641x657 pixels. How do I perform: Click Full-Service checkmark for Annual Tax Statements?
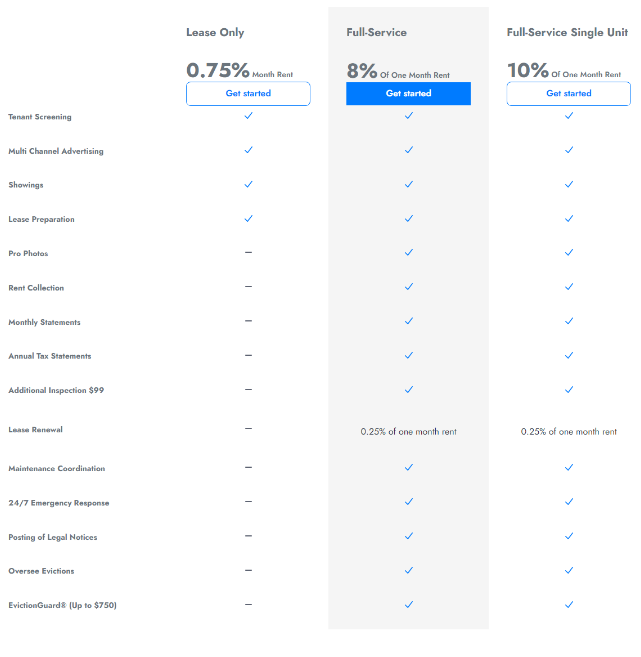pyautogui.click(x=408, y=355)
